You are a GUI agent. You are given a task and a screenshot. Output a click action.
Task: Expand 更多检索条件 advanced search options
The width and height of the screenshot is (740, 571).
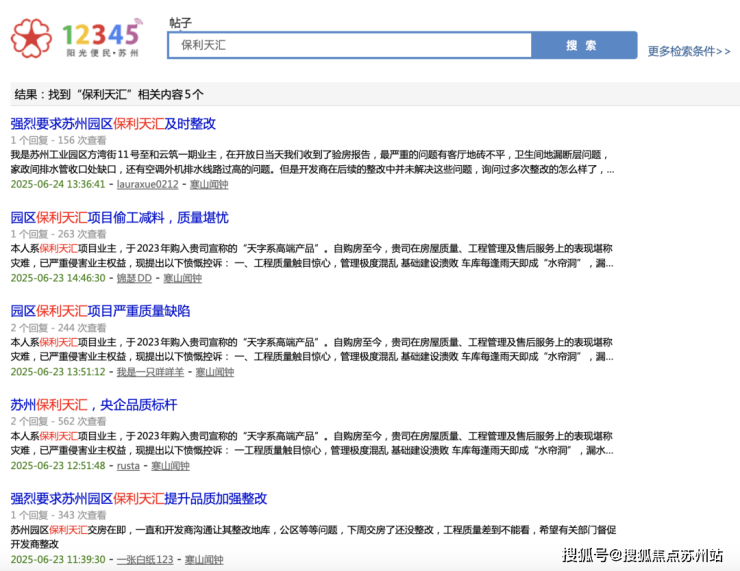pyautogui.click(x=688, y=51)
